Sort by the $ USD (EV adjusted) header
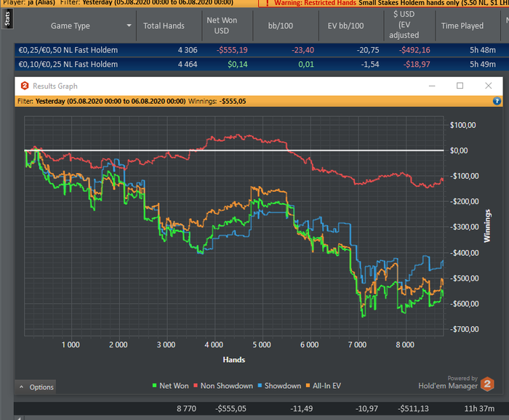 (404, 25)
